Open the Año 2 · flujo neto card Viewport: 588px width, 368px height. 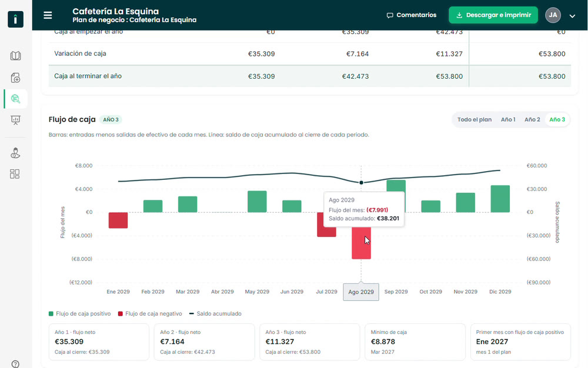coord(204,342)
